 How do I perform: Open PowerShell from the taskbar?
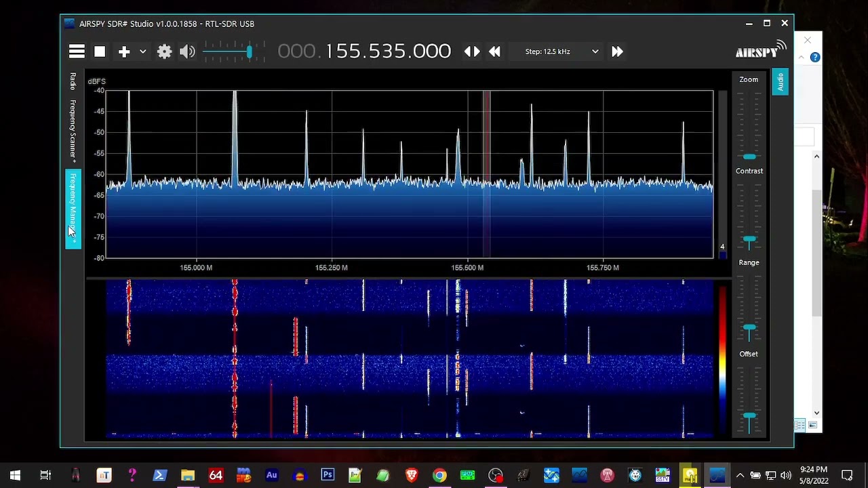159,475
